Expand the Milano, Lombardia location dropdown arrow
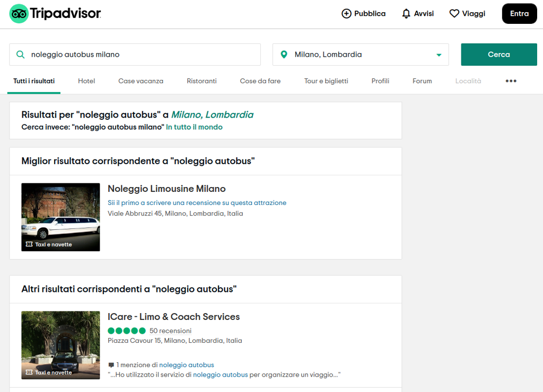This screenshot has width=543, height=392. [439, 55]
